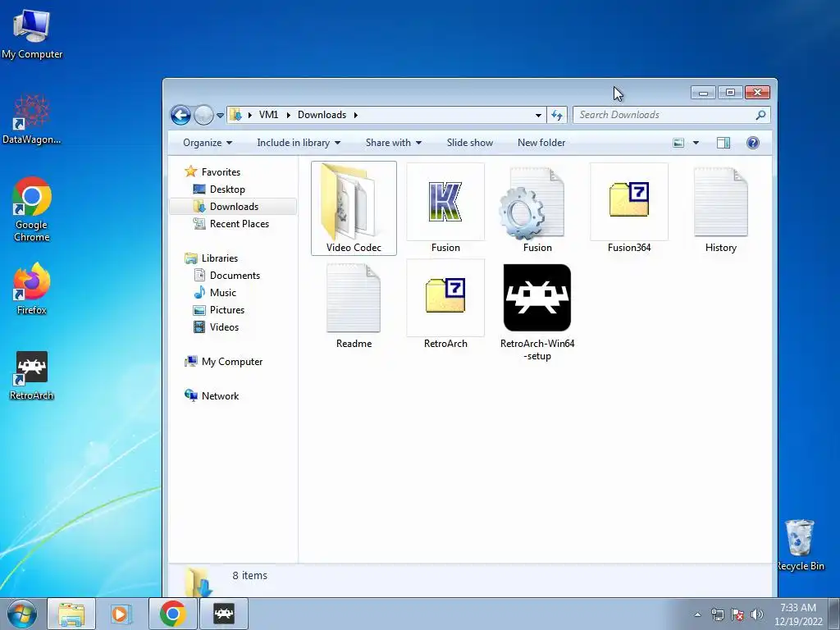Refresh the Downloads folder view
Image resolution: width=840 pixels, height=630 pixels.
point(557,115)
